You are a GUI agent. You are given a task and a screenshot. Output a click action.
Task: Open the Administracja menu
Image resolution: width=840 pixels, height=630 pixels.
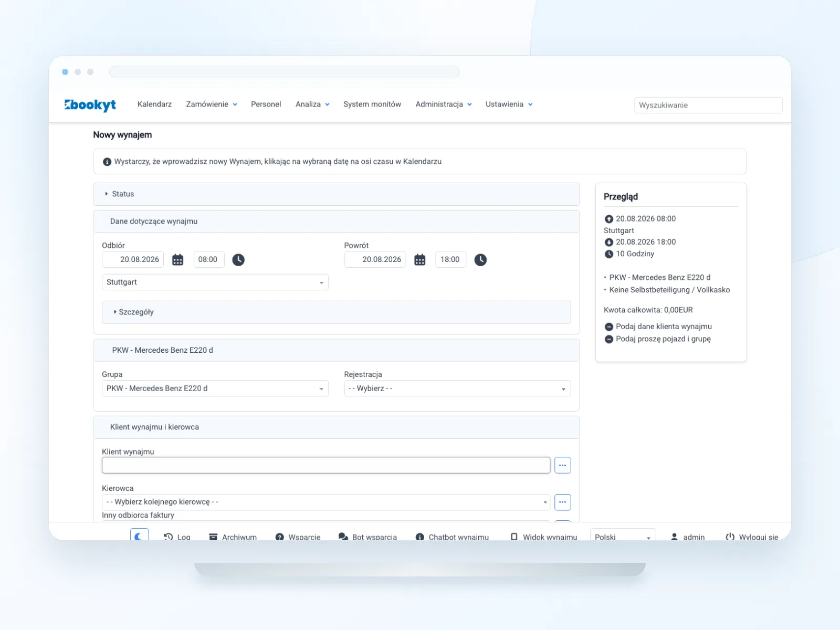[x=444, y=104]
